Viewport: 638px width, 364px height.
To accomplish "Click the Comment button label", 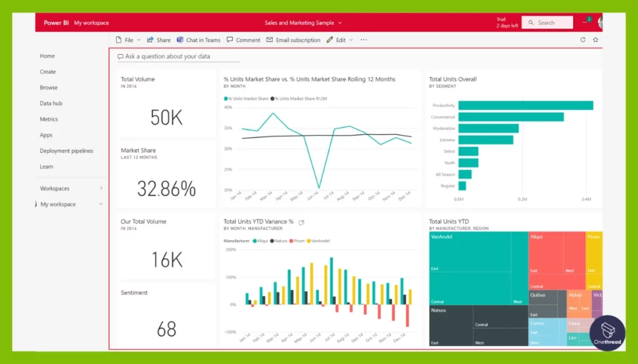I will coord(248,40).
